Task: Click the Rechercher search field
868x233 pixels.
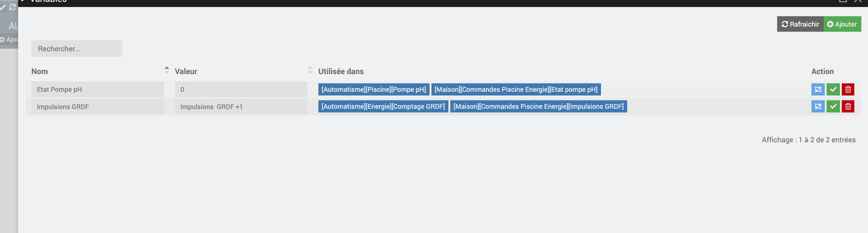Action: 77,49
